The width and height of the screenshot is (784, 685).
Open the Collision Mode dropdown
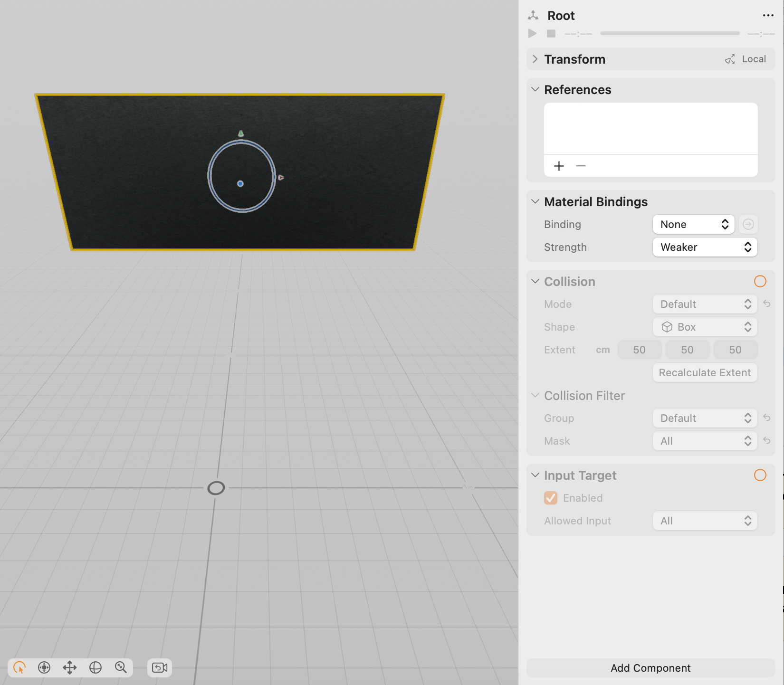[x=705, y=304]
